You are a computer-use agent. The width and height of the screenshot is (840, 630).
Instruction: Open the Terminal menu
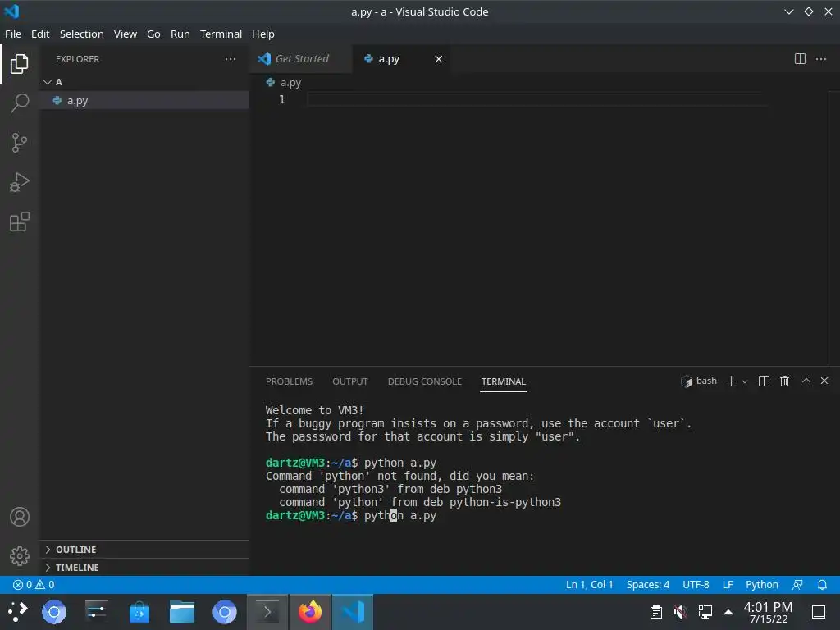tap(221, 34)
